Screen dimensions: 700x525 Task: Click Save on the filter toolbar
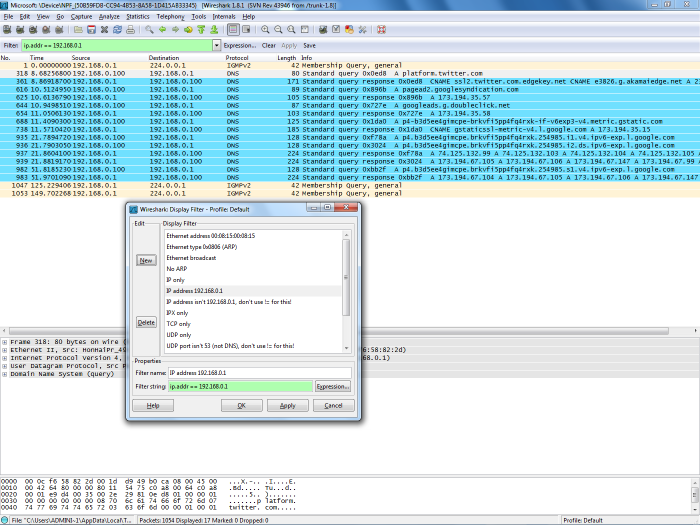[x=309, y=46]
